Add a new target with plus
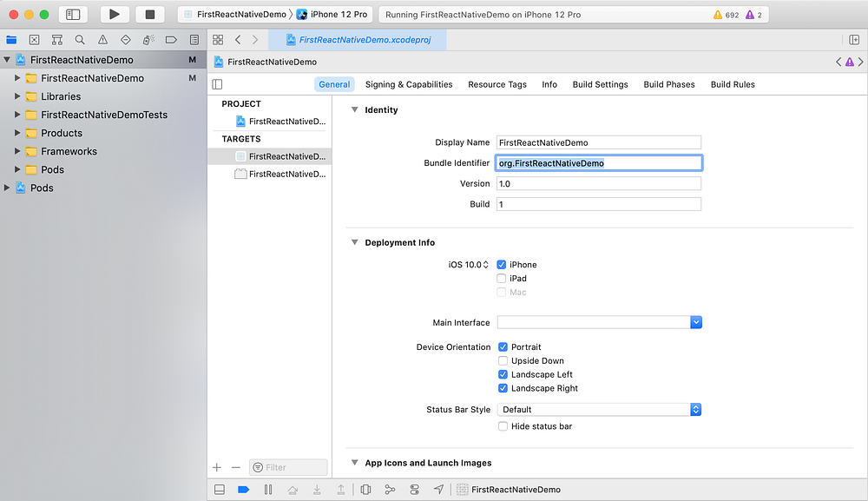Screen dimensions: 868x501 tap(217, 468)
